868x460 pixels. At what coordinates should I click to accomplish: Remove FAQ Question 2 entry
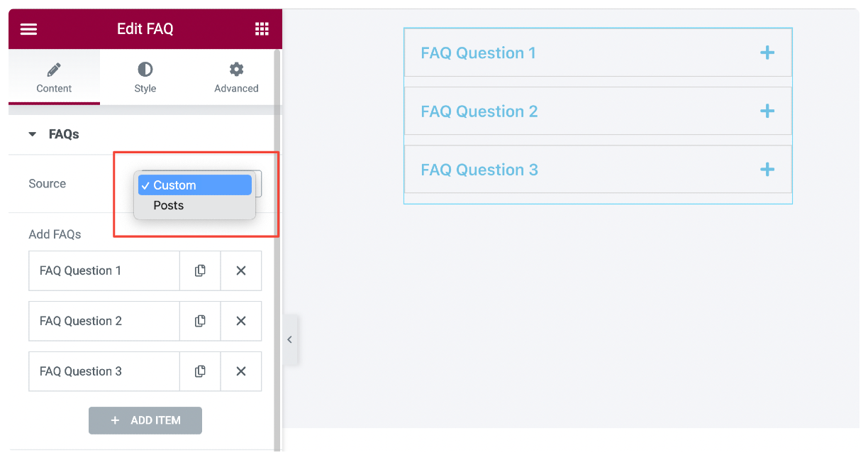coord(240,321)
